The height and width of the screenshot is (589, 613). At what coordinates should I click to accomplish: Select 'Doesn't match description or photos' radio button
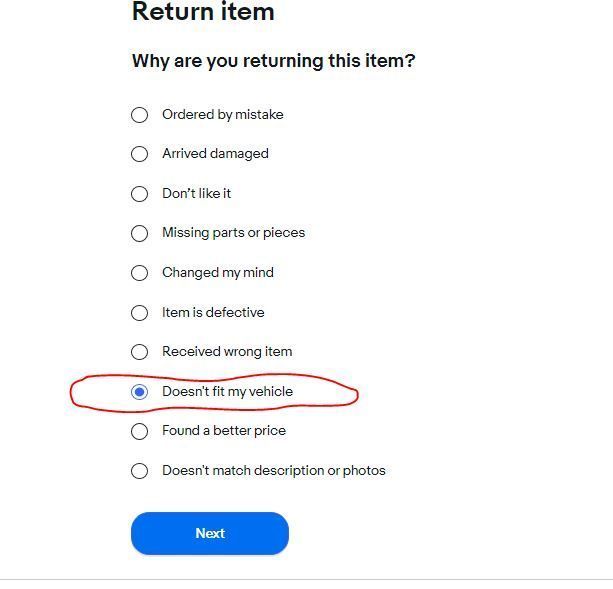140,471
